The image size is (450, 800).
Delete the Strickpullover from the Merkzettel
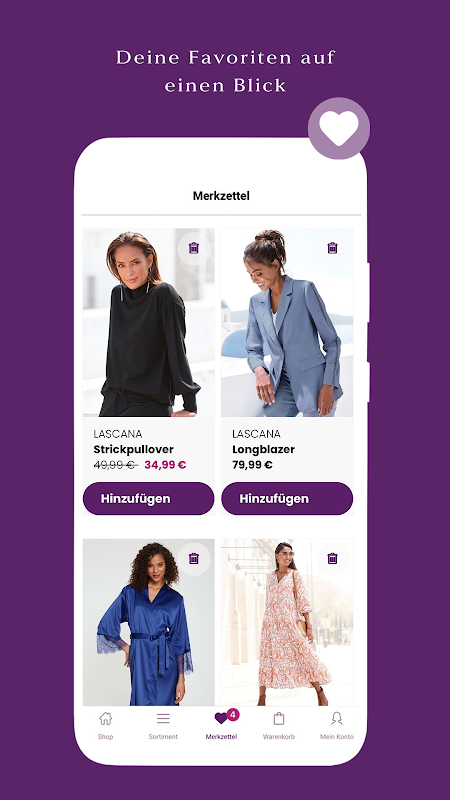click(194, 248)
